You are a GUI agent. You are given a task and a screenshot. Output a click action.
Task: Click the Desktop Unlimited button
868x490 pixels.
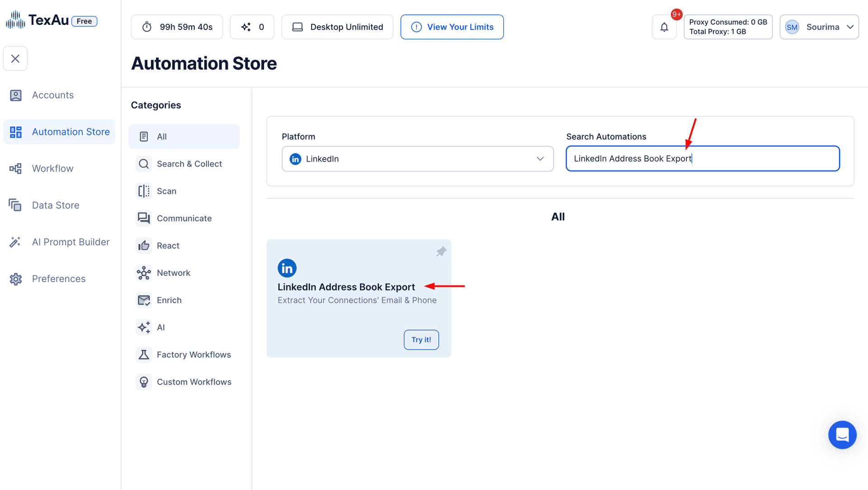pos(337,27)
